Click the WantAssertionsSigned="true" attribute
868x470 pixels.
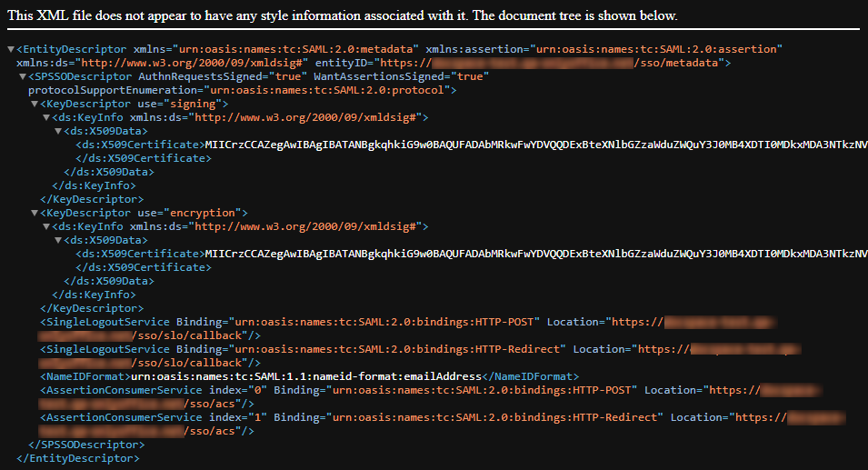tap(402, 76)
